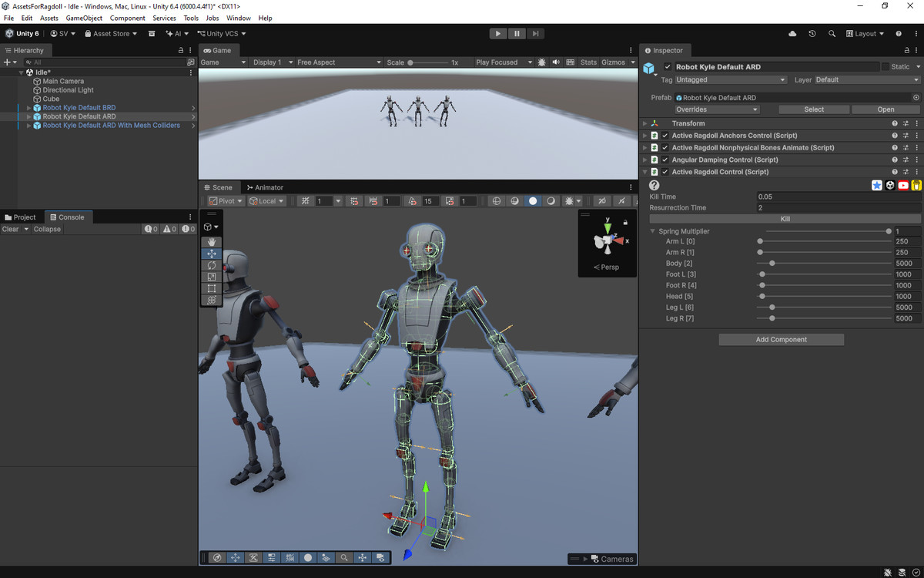924x578 pixels.
Task: Click the Kill button
Action: tap(785, 219)
